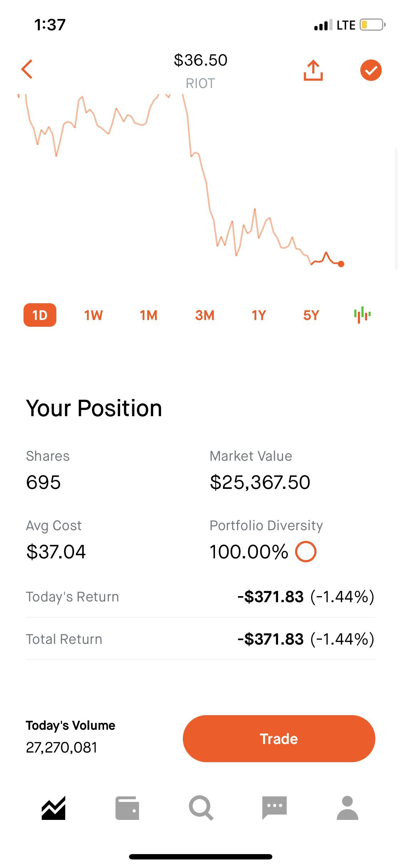Image resolution: width=401 pixels, height=868 pixels.
Task: Tap the Today's Return row
Action: coord(200,597)
